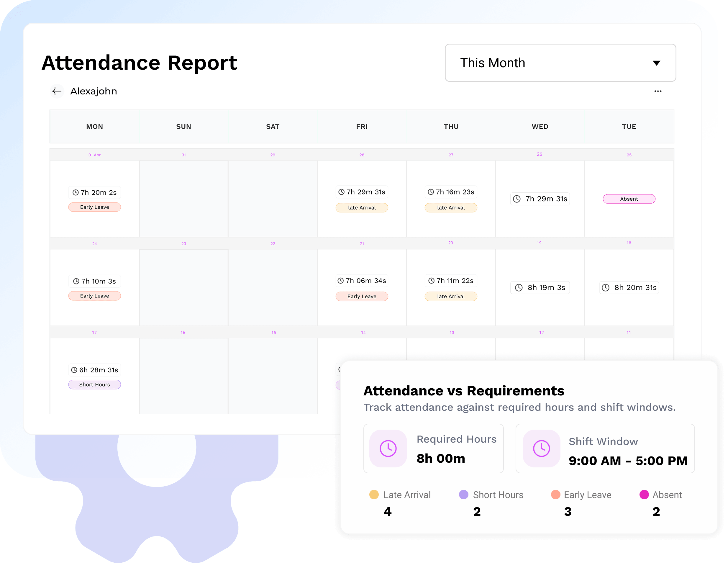
Task: Click the Absent magenta legend dot
Action: (644, 494)
